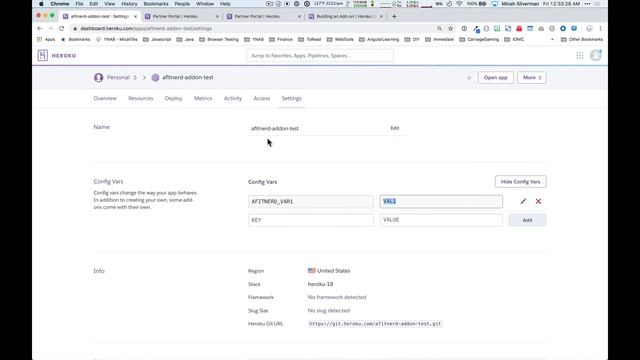640x360 pixels.
Task: Click the empty KEY input field
Action: coord(311,220)
